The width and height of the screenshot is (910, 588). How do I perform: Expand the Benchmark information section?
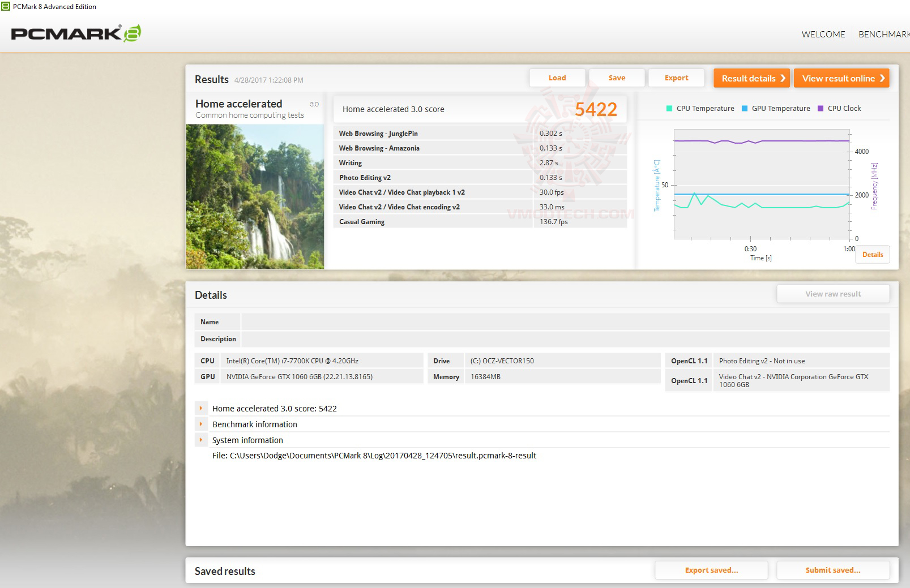point(201,424)
